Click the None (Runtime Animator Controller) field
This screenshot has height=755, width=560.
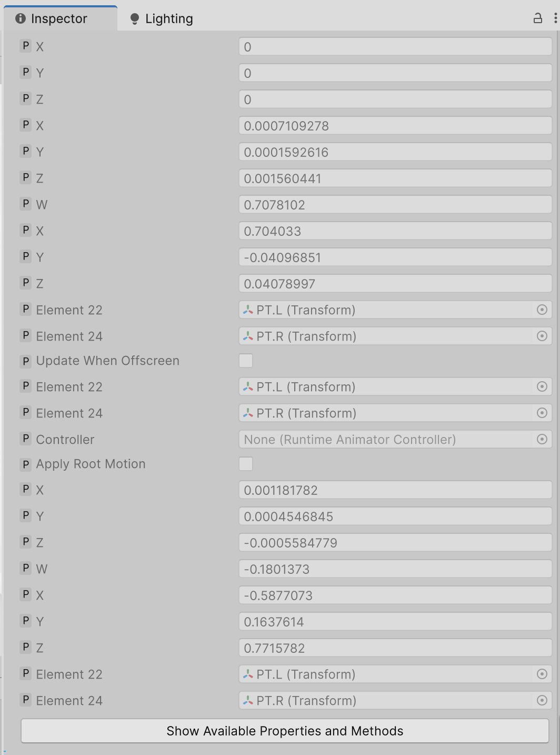point(387,440)
